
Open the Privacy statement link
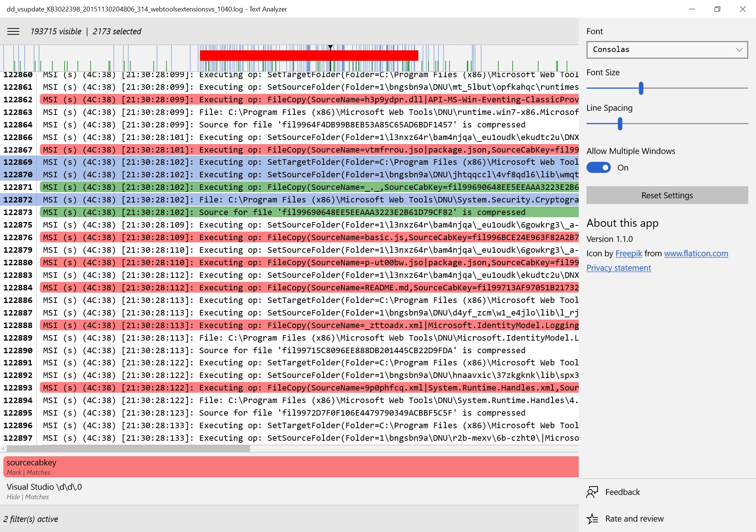[619, 267]
